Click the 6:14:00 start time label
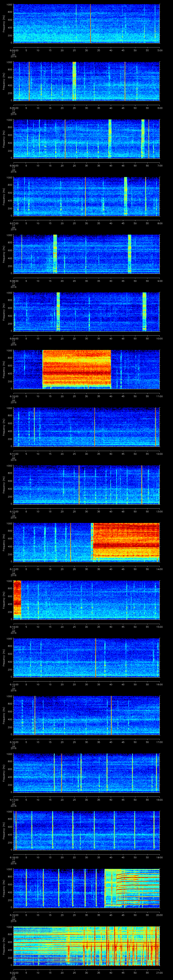The width and height of the screenshot is (173, 980). tap(14, 627)
